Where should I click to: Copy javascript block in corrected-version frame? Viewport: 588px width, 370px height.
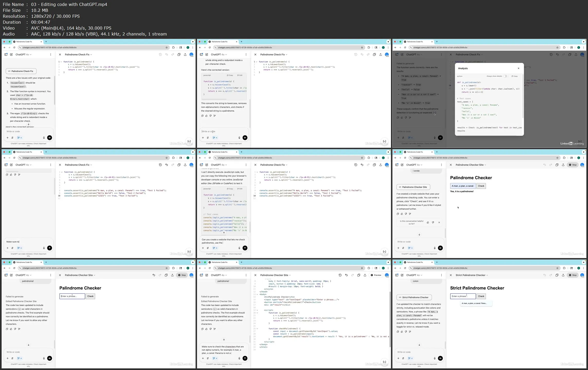(x=230, y=75)
